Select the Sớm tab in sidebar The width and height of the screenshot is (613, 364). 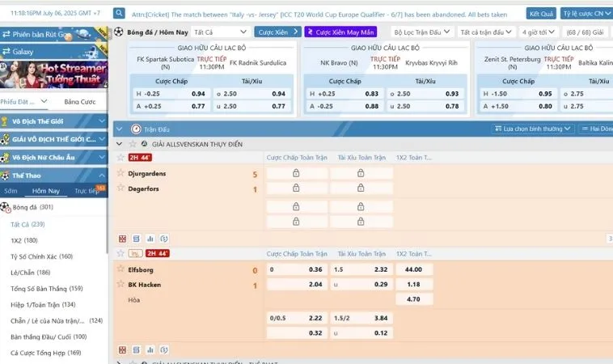click(11, 191)
